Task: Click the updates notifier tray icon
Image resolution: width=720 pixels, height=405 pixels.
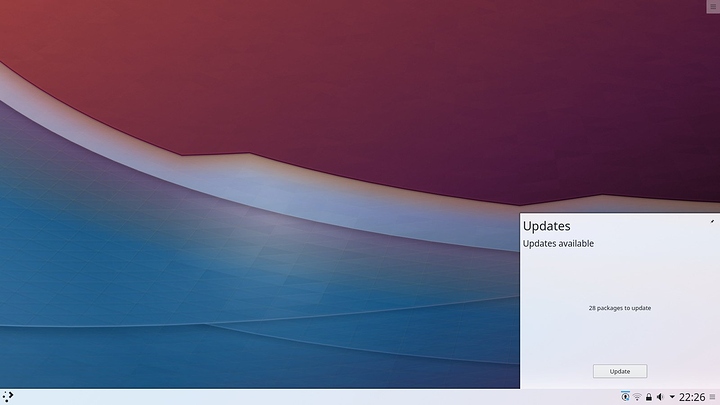Action: [626, 397]
